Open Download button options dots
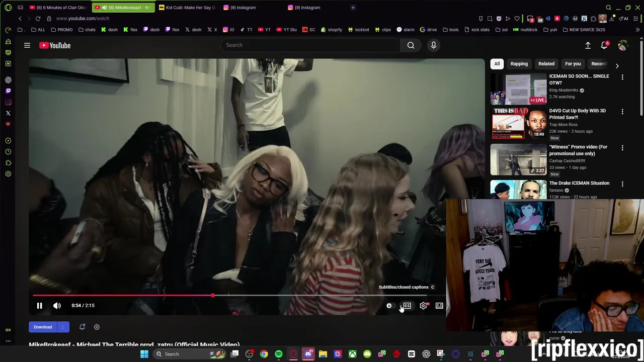 (x=63, y=327)
